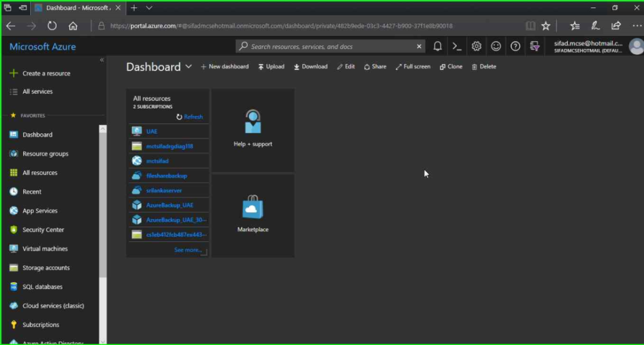Click the browser favorites star icon
Viewport: 644px width, 345px height.
click(545, 26)
